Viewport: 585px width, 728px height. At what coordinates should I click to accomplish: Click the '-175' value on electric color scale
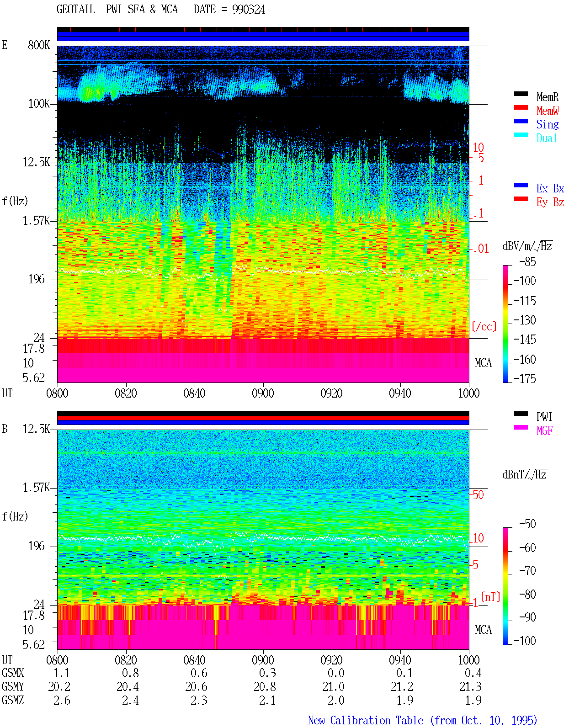click(525, 378)
